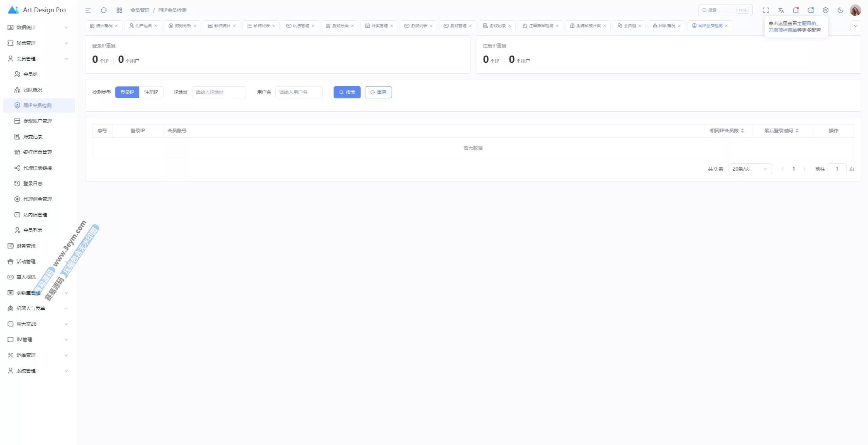Open the notifications bell icon

click(x=795, y=10)
